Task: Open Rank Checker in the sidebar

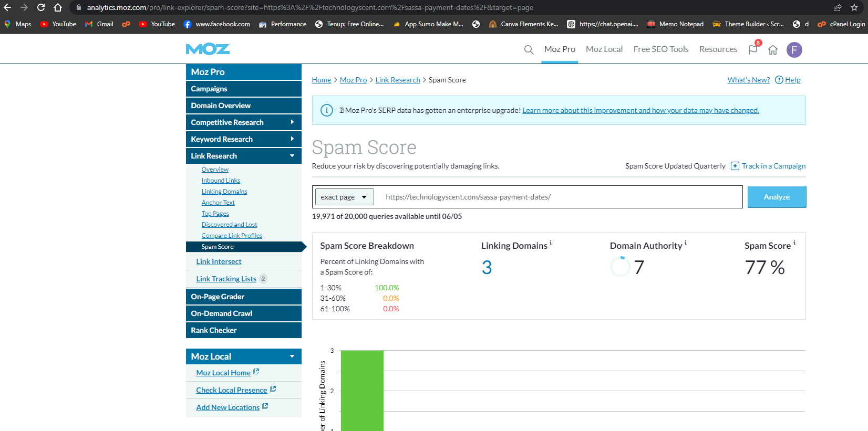Action: 244,330
